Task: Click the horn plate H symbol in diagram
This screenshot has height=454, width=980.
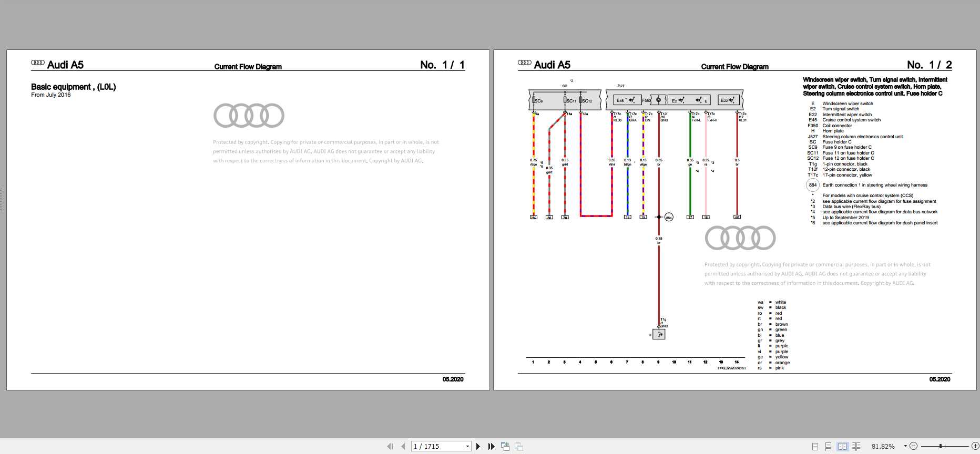Action: (x=659, y=334)
